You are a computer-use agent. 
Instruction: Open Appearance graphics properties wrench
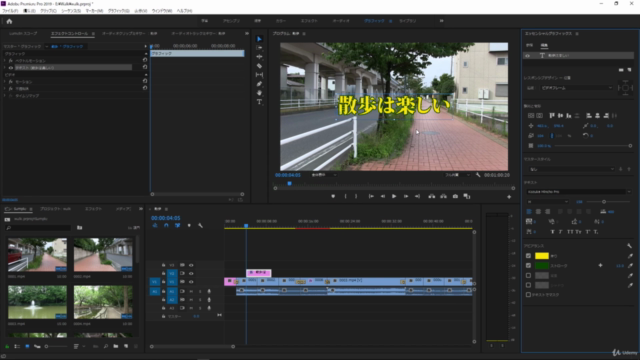pyautogui.click(x=629, y=246)
